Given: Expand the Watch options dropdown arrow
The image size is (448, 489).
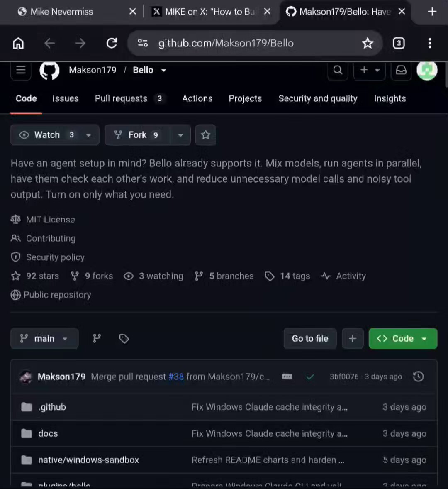Looking at the screenshot, I should [88, 135].
